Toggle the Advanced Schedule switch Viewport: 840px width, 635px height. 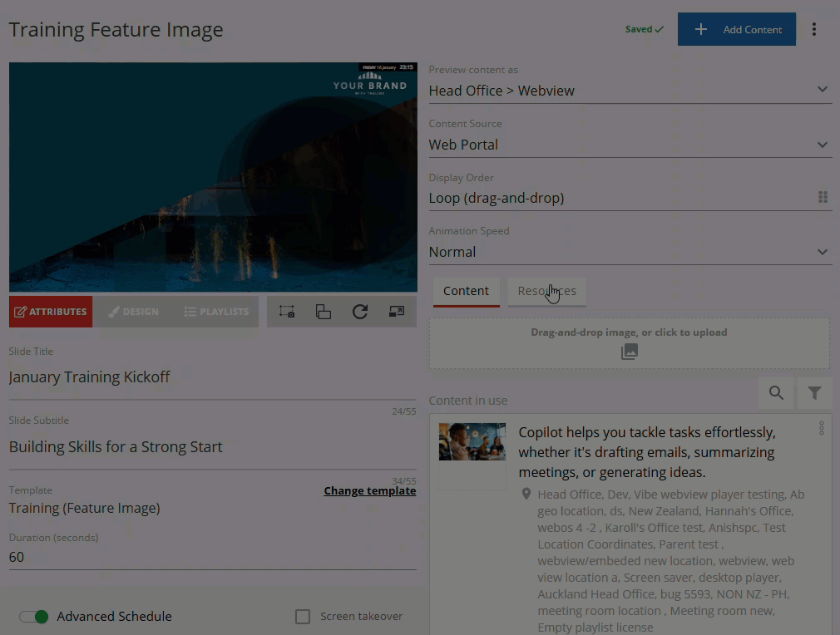pyautogui.click(x=34, y=617)
